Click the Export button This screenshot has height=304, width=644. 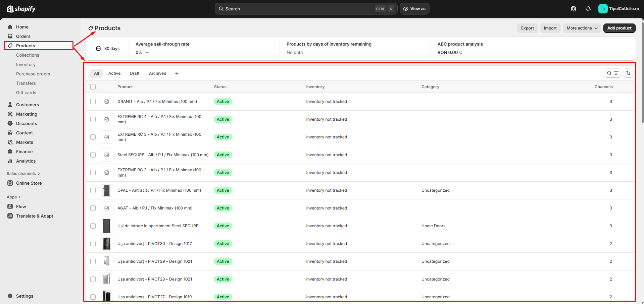[527, 28]
